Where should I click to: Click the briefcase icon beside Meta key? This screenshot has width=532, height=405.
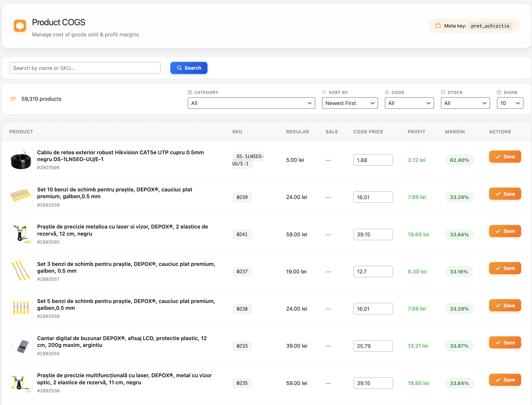[x=438, y=26]
